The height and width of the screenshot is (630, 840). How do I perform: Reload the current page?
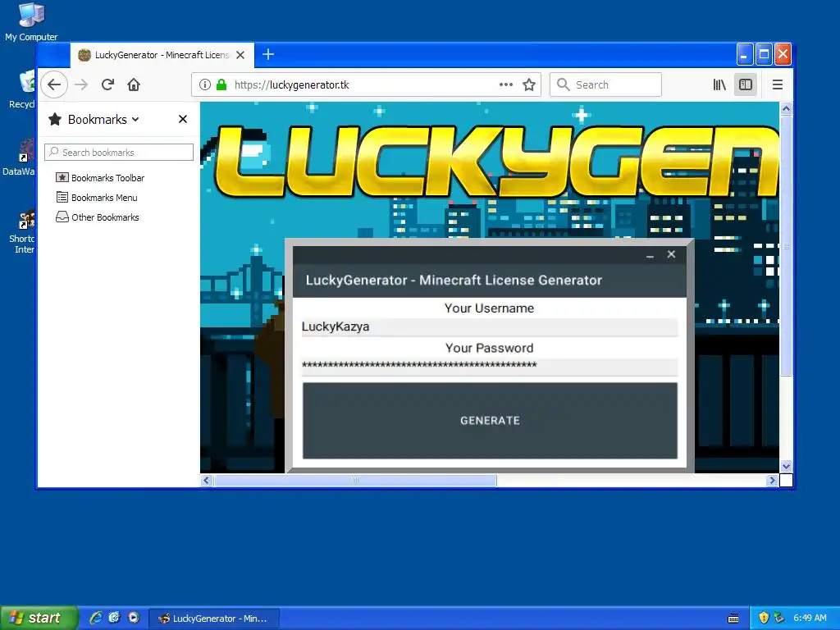(107, 84)
